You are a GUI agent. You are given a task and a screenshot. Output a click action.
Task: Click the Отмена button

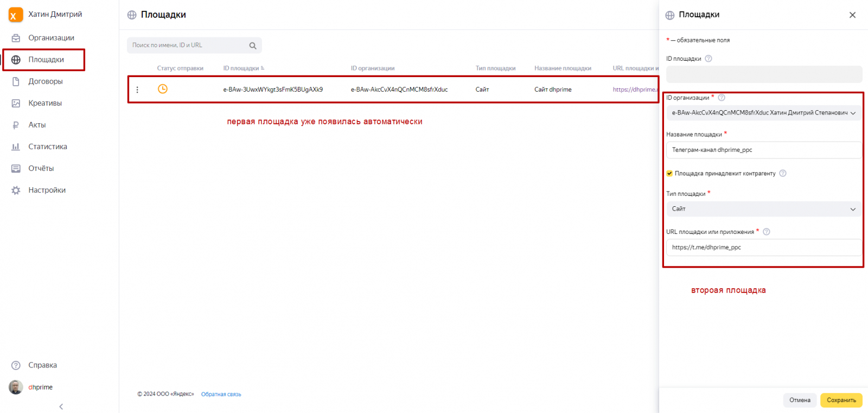tap(800, 401)
